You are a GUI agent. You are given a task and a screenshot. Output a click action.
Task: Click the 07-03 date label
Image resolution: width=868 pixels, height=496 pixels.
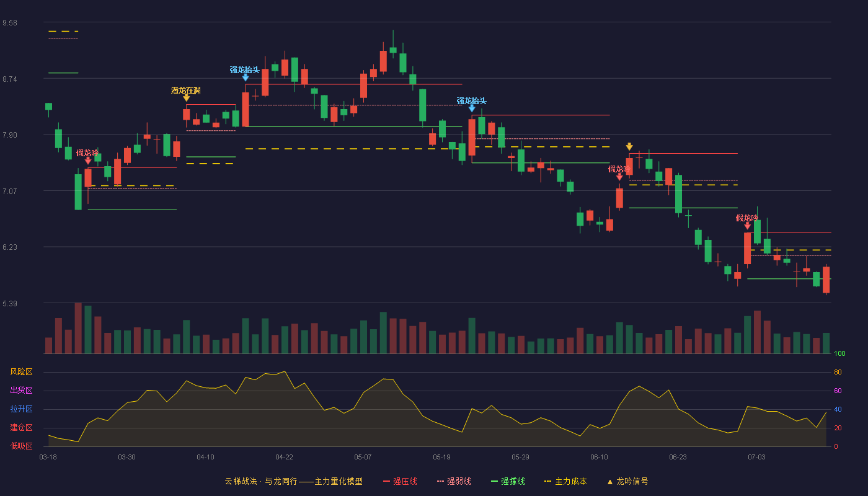pyautogui.click(x=756, y=457)
